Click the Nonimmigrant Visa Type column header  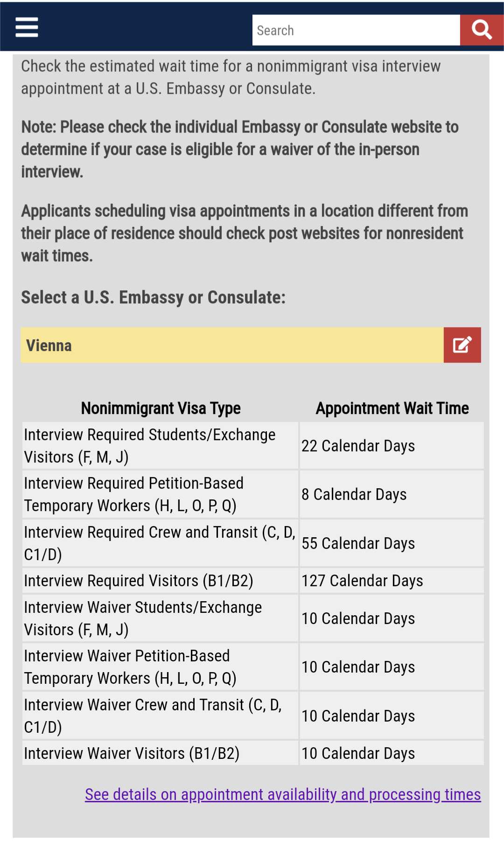(161, 408)
